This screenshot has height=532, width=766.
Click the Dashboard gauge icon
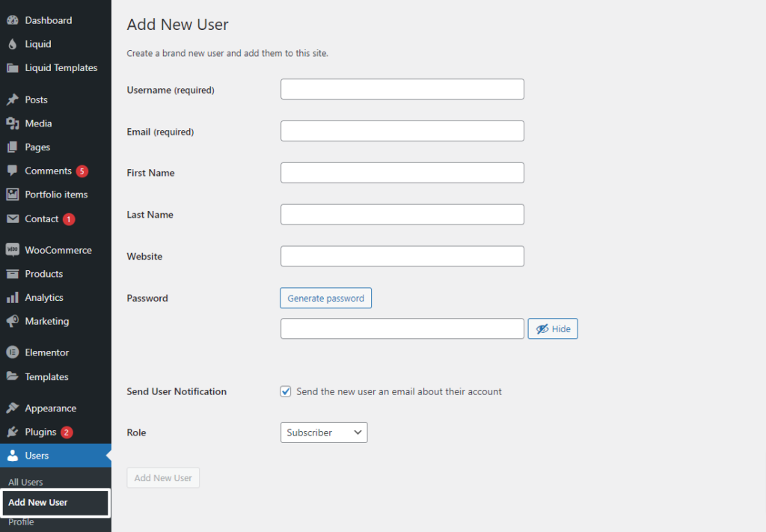coord(13,20)
